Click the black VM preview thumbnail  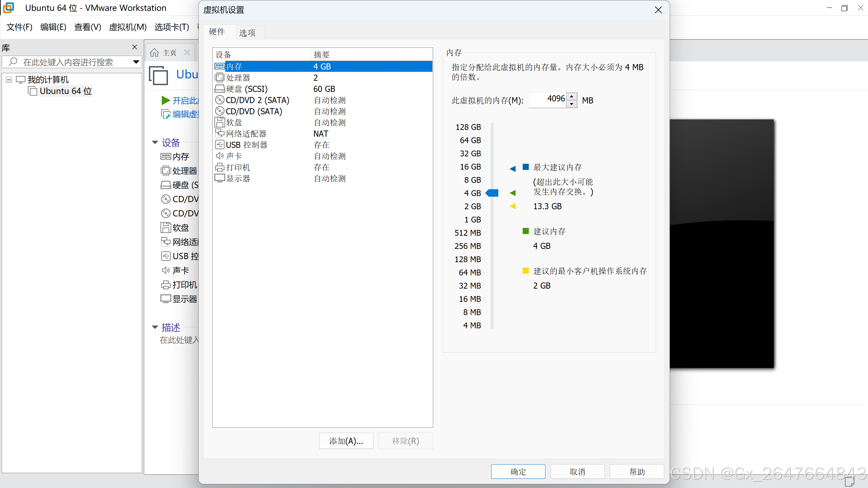pyautogui.click(x=721, y=243)
